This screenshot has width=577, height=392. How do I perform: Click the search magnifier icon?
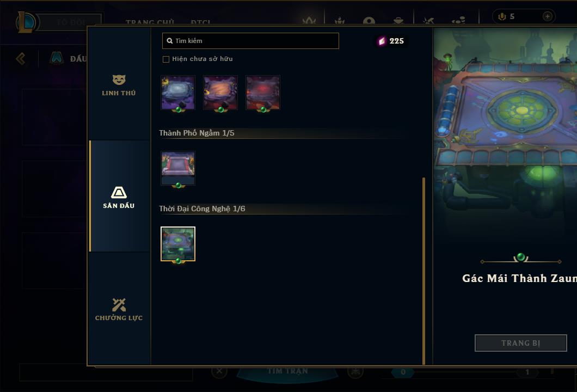coord(170,41)
